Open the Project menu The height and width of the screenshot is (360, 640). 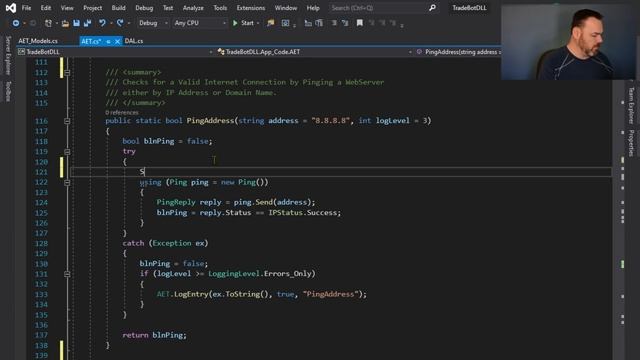tap(93, 8)
